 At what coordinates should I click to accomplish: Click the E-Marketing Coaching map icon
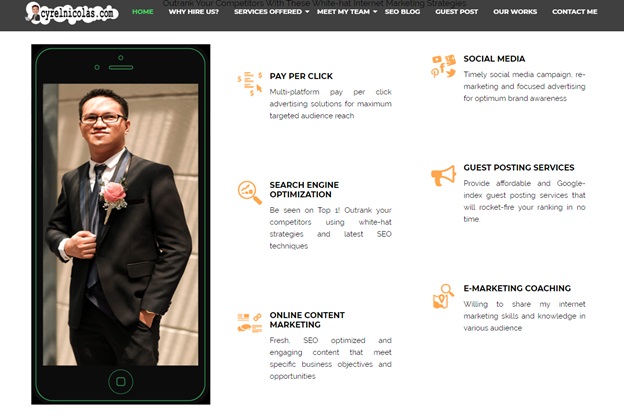tap(443, 296)
